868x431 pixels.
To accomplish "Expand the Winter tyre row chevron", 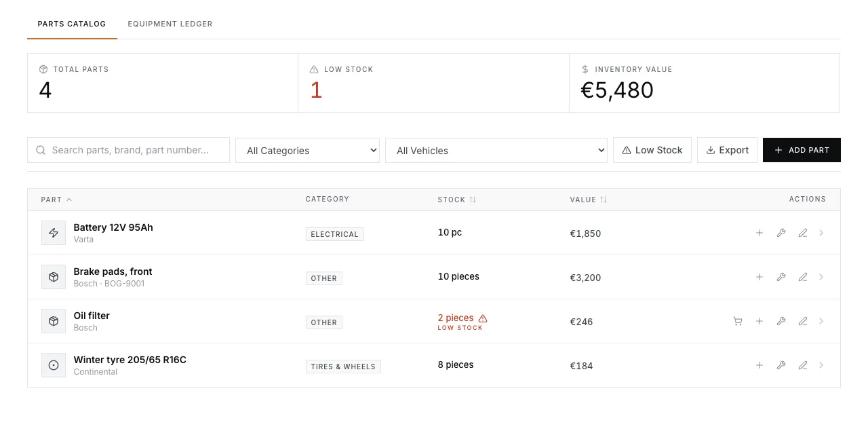I will pyautogui.click(x=821, y=365).
